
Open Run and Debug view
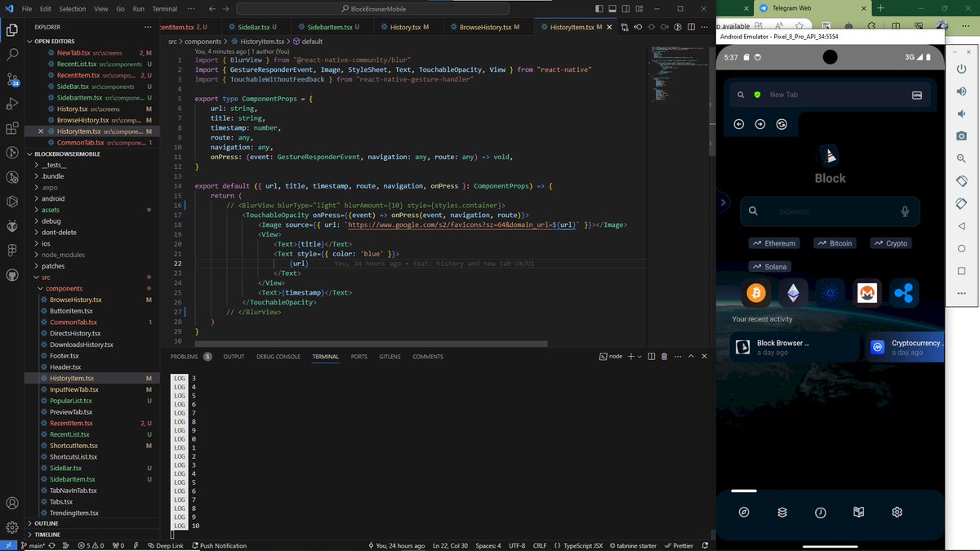pos(12,104)
